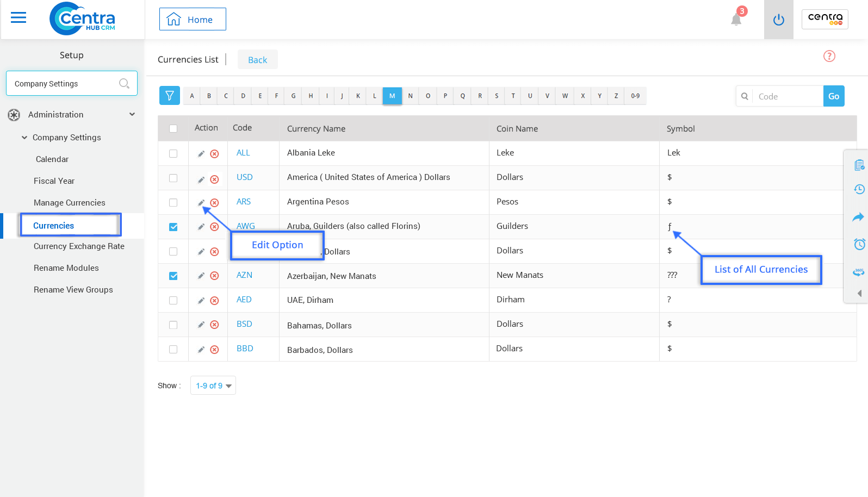The image size is (868, 497).
Task: Click the filter funnel icon
Action: point(170,96)
